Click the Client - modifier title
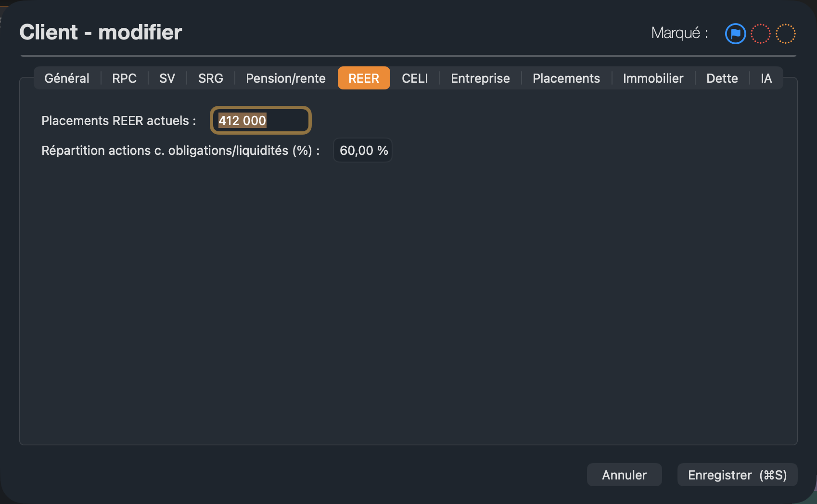 (101, 32)
